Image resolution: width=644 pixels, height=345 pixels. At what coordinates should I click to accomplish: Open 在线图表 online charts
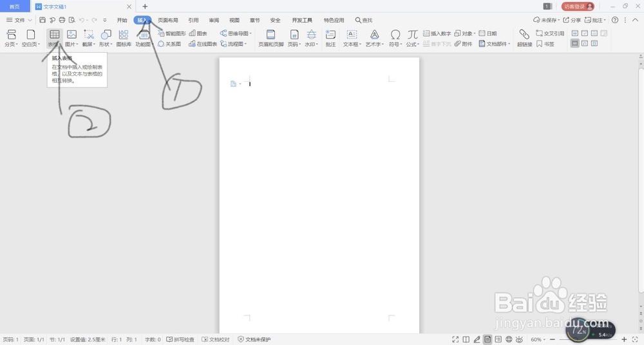tap(203, 44)
